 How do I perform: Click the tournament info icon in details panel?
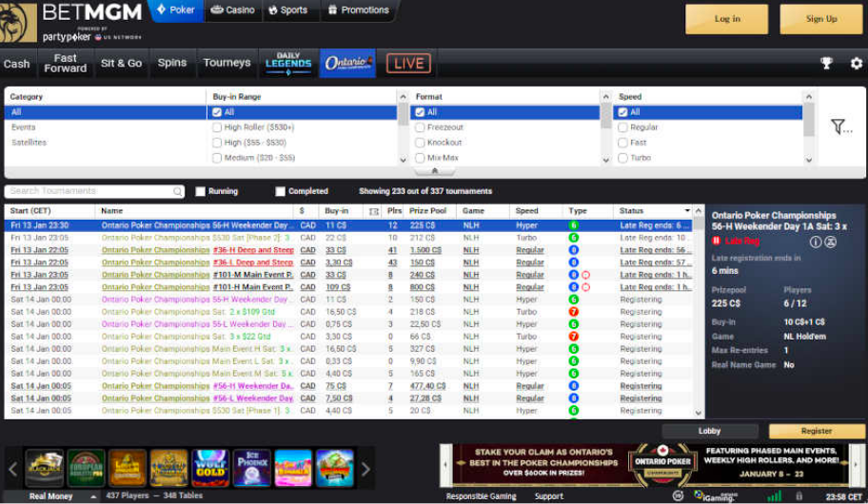[x=816, y=242]
